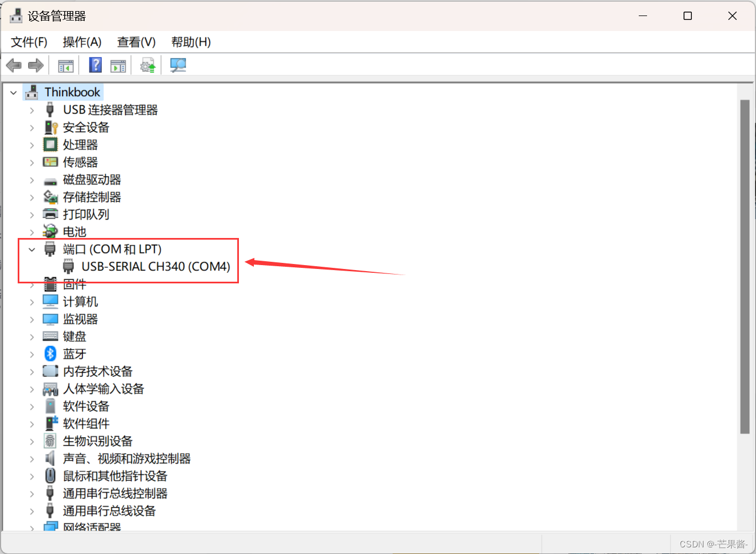The image size is (756, 554).
Task: Click the Device Manager icon in title bar
Action: click(15, 15)
